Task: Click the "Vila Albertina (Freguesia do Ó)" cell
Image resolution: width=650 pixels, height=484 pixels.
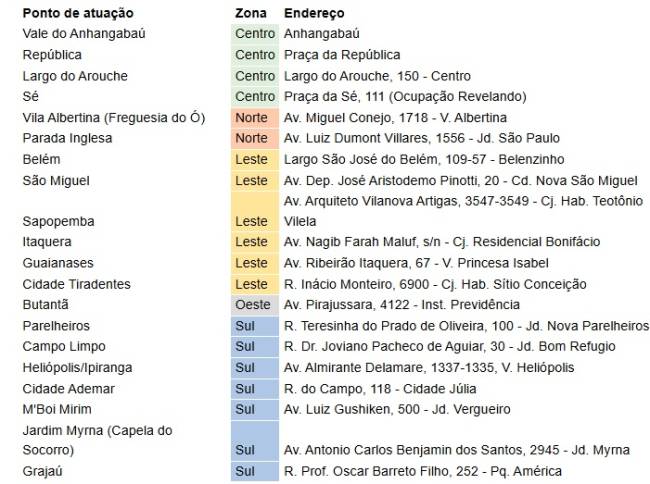Action: coord(113,117)
